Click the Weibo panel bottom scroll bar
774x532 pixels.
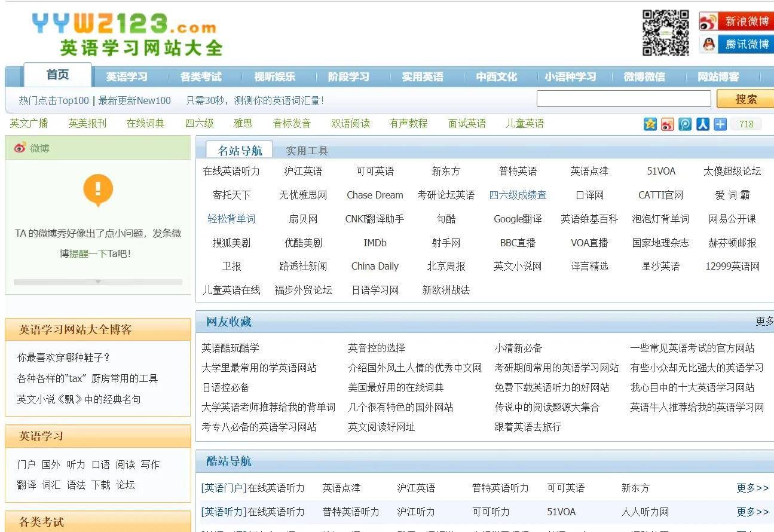pos(98,282)
